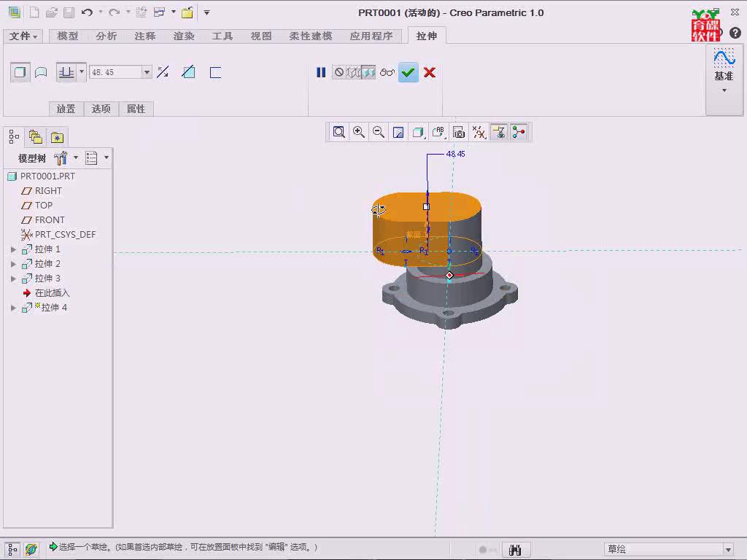The width and height of the screenshot is (747, 560).
Task: Switch to the 应用程序 tab
Action: click(371, 36)
